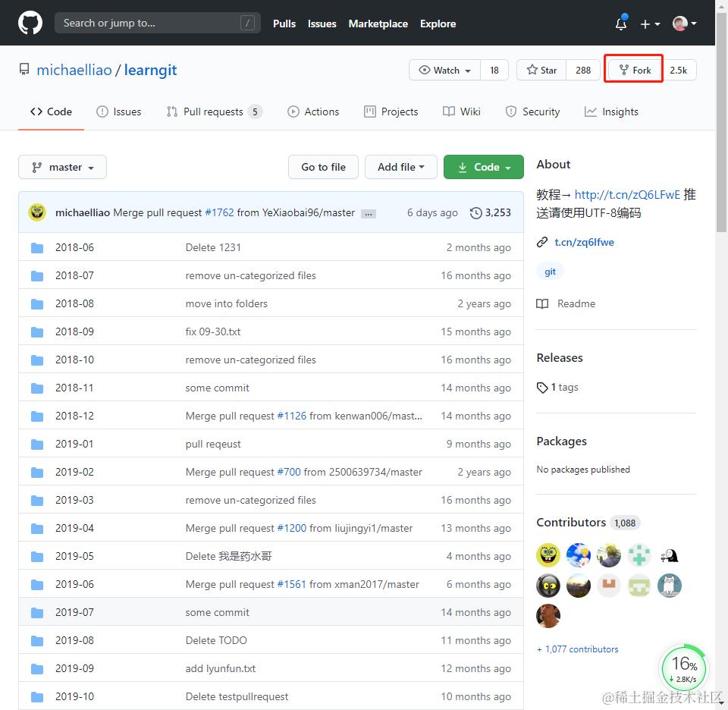728x710 pixels.
Task: Show + 1,077 contributors
Action: 578,649
